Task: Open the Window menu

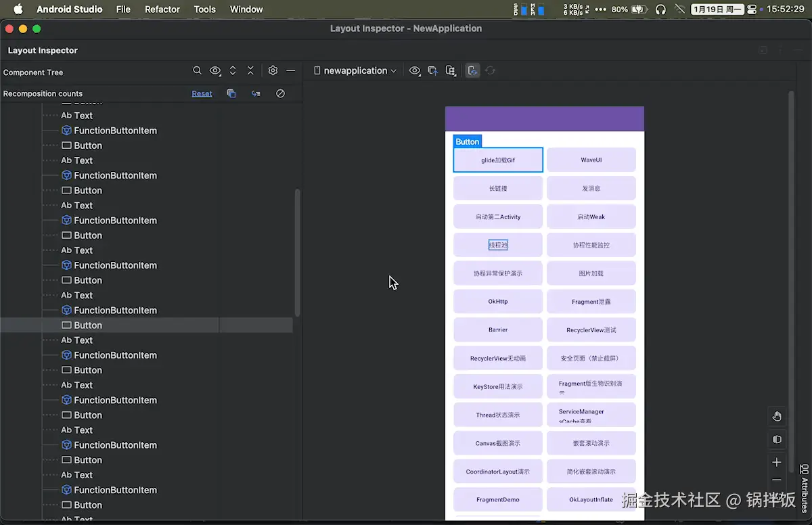Action: tap(246, 9)
